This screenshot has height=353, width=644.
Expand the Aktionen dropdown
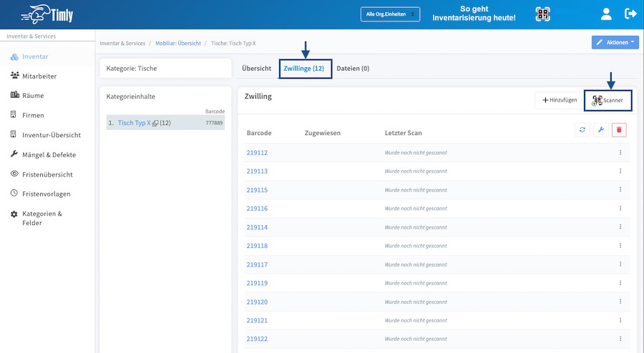pyautogui.click(x=615, y=43)
